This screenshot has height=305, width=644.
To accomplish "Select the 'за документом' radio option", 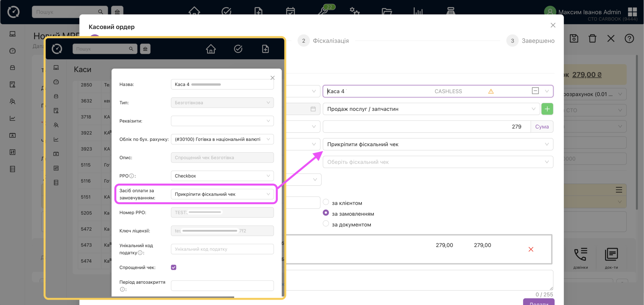I will coord(326,224).
